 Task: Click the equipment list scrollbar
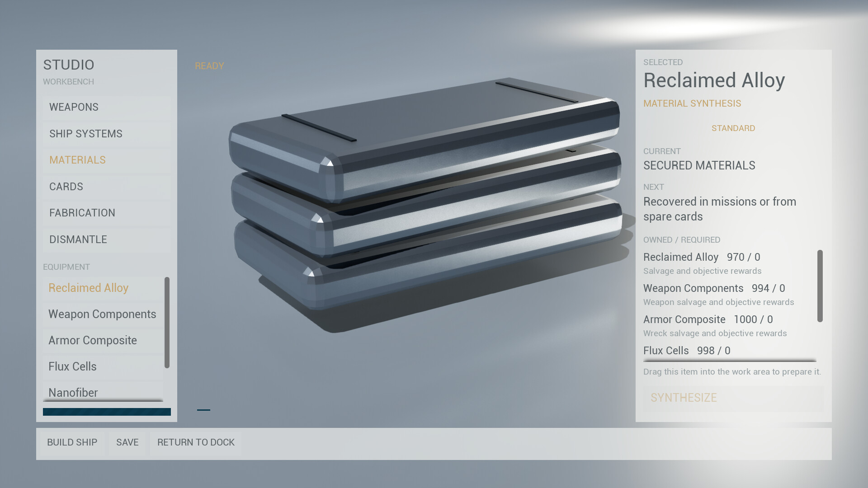pos(167,323)
